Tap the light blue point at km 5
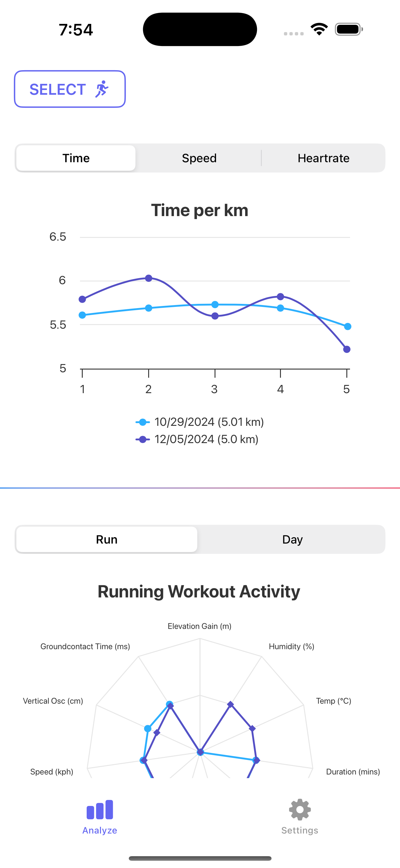The height and width of the screenshot is (868, 400). [348, 327]
